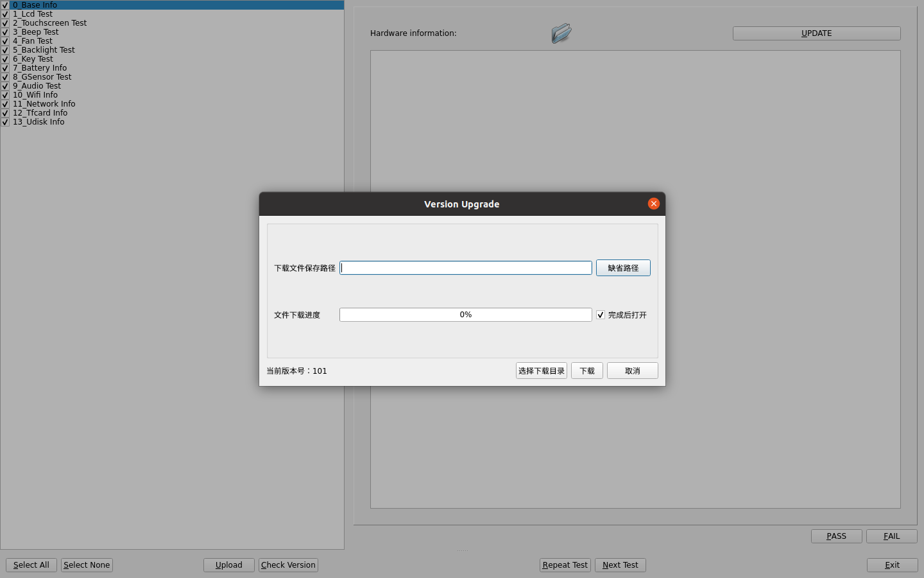
Task: Select the 12_Tfcard Info list row
Action: coord(172,113)
